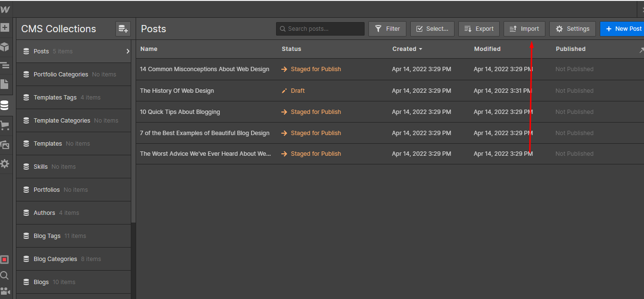Expand the Posts collection chevron
Screen dimensions: 644x299
click(127, 51)
